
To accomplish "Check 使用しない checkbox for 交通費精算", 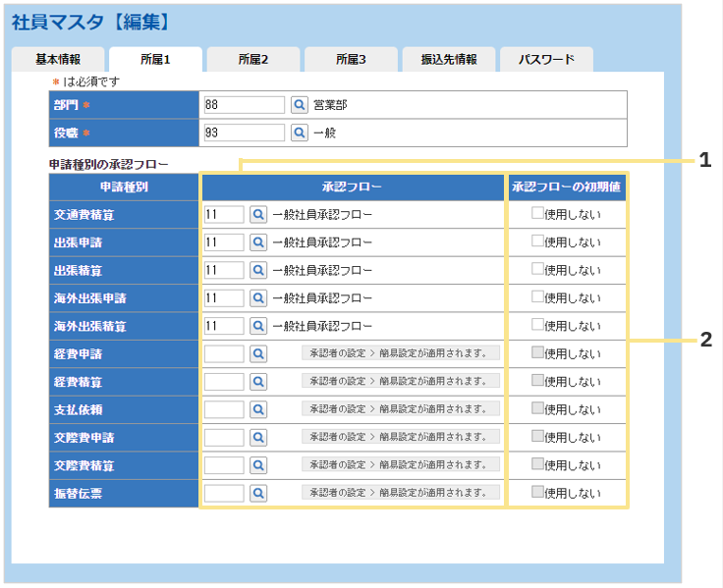I will [537, 213].
